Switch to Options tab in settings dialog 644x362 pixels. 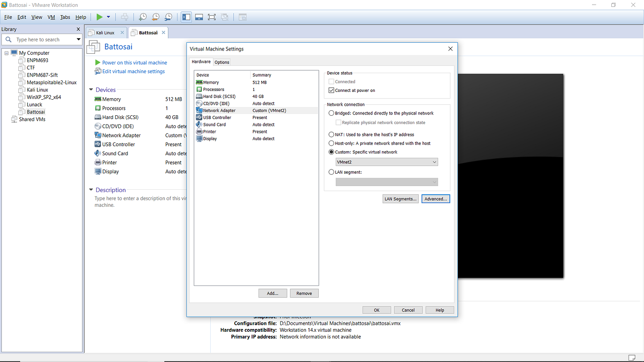tap(222, 62)
